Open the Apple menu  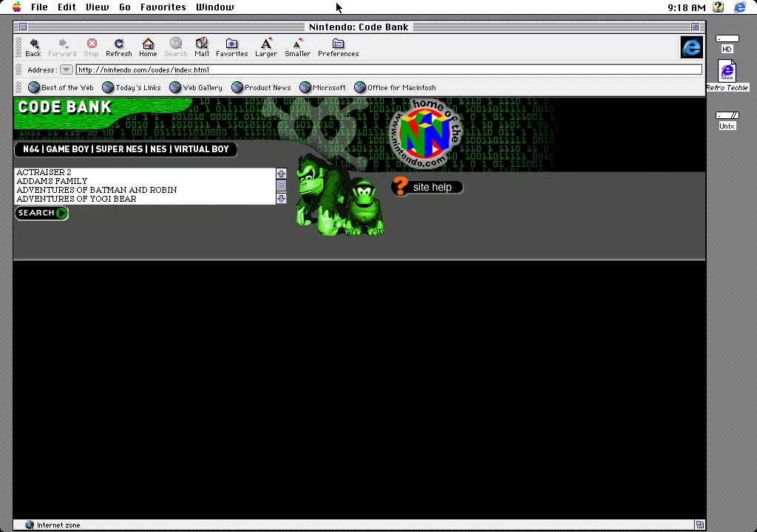coord(16,7)
